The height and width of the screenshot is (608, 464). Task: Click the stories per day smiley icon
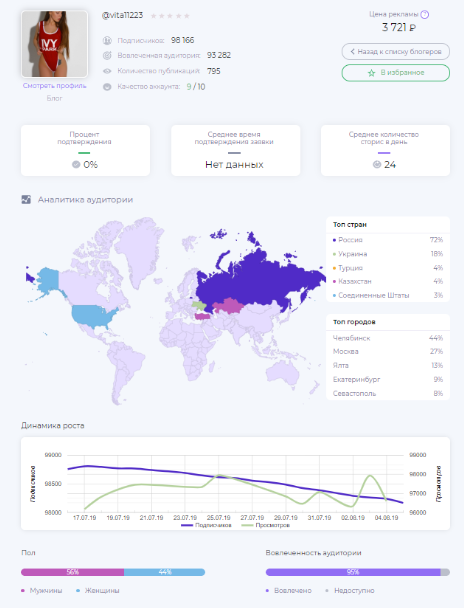[x=377, y=164]
